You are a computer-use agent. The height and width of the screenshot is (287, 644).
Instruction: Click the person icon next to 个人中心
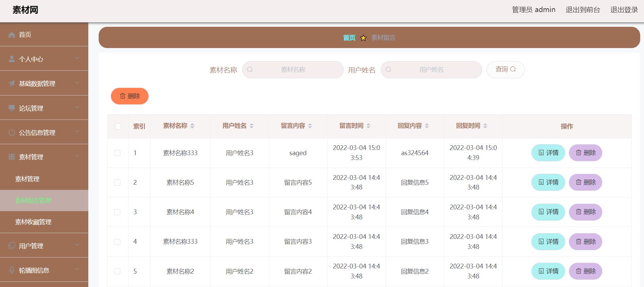click(x=12, y=59)
